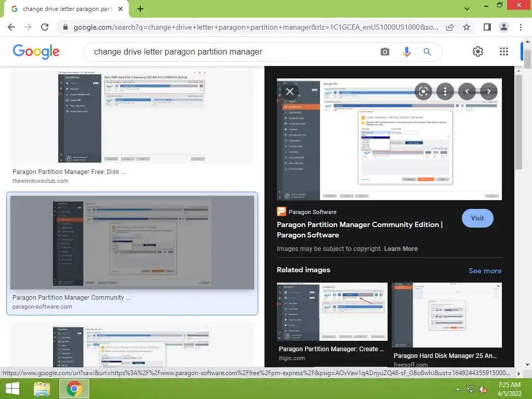Submit search with magnifier icon
The height and width of the screenshot is (399, 532).
click(x=427, y=51)
